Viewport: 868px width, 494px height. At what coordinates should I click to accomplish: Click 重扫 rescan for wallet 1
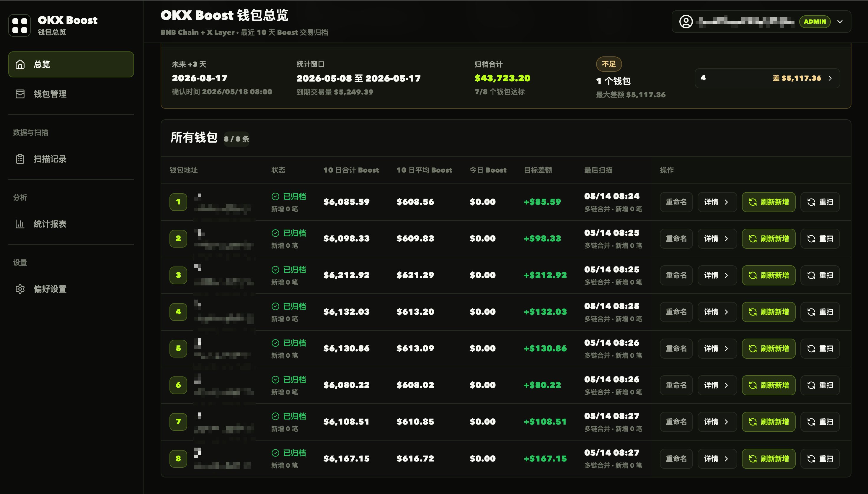coord(820,202)
